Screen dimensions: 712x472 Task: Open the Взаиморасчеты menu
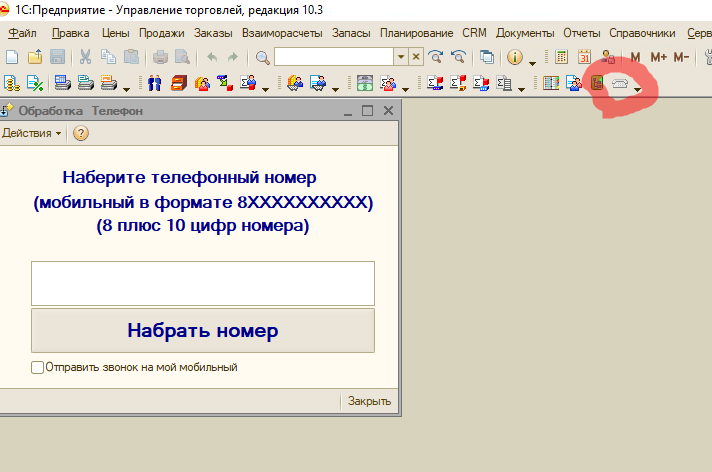[282, 33]
